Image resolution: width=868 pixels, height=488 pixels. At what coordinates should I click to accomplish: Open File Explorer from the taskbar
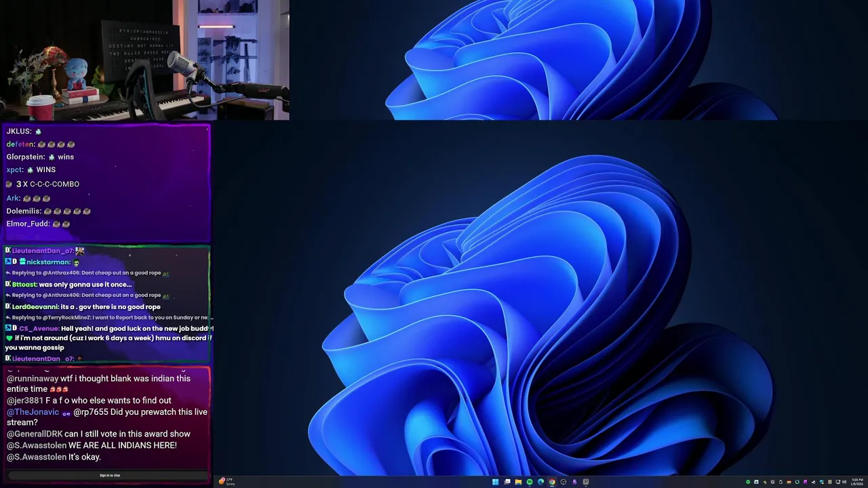pyautogui.click(x=518, y=482)
